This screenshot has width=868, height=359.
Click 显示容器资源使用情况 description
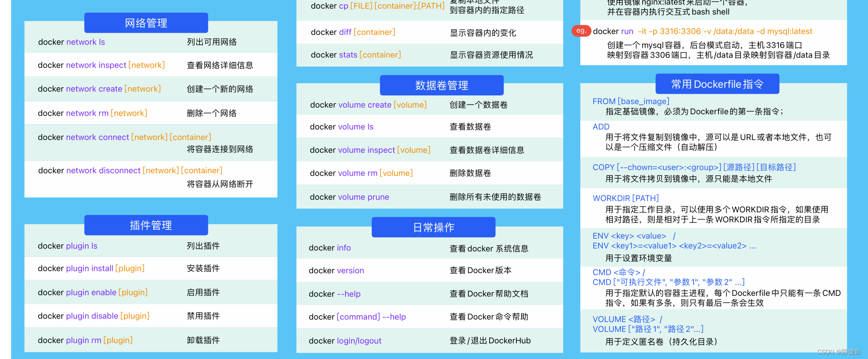coord(491,55)
